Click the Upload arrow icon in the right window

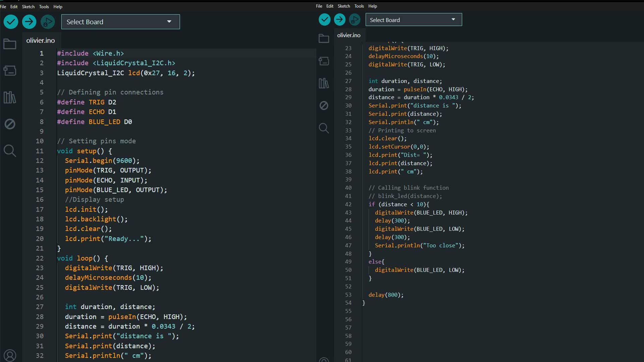tap(339, 19)
